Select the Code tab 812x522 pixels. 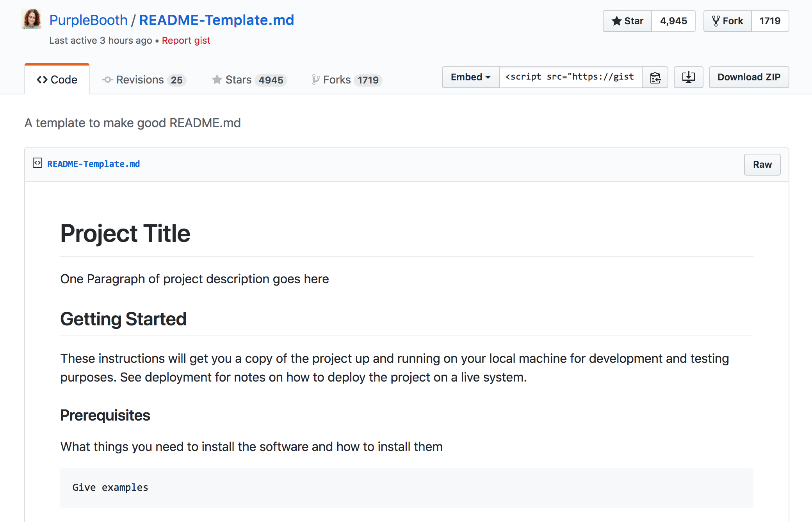(57, 80)
